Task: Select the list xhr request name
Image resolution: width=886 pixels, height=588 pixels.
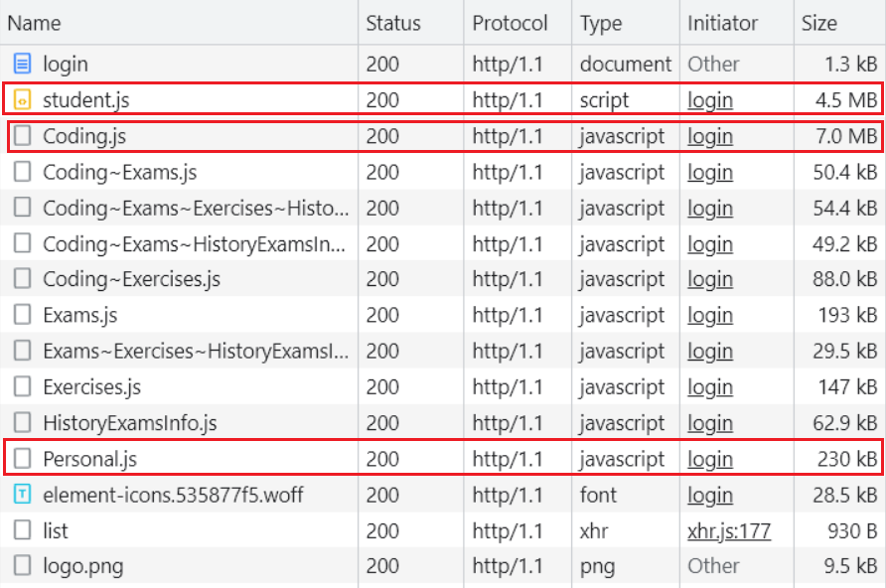Action: coord(56,531)
